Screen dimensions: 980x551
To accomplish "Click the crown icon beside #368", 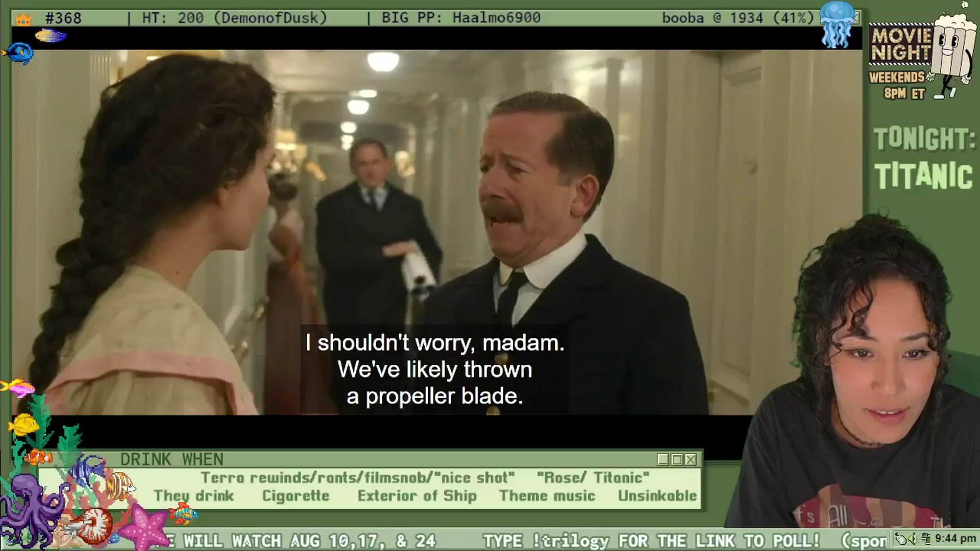I will pyautogui.click(x=23, y=19).
